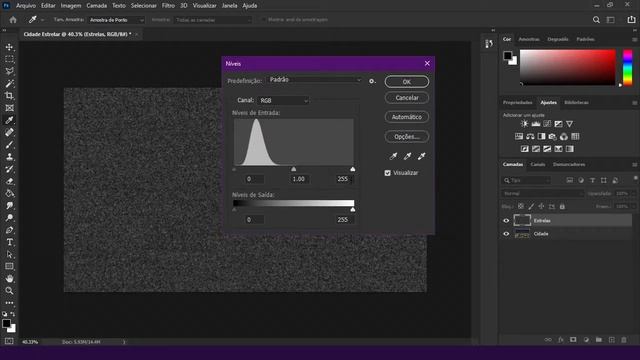
Task: Pick the black point eyedropper in Níveis
Action: (x=393, y=156)
